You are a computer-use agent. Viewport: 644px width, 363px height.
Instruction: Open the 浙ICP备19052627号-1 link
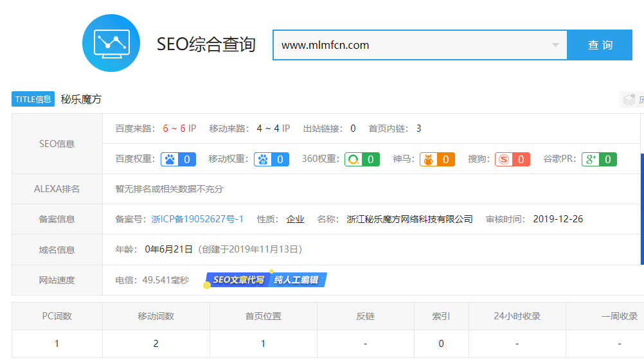(197, 219)
